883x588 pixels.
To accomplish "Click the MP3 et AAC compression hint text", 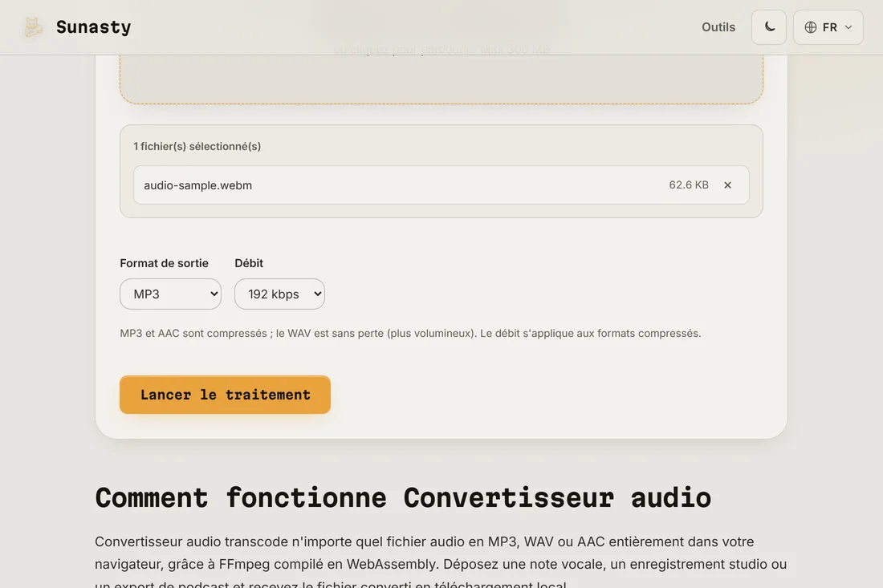I will click(x=410, y=333).
